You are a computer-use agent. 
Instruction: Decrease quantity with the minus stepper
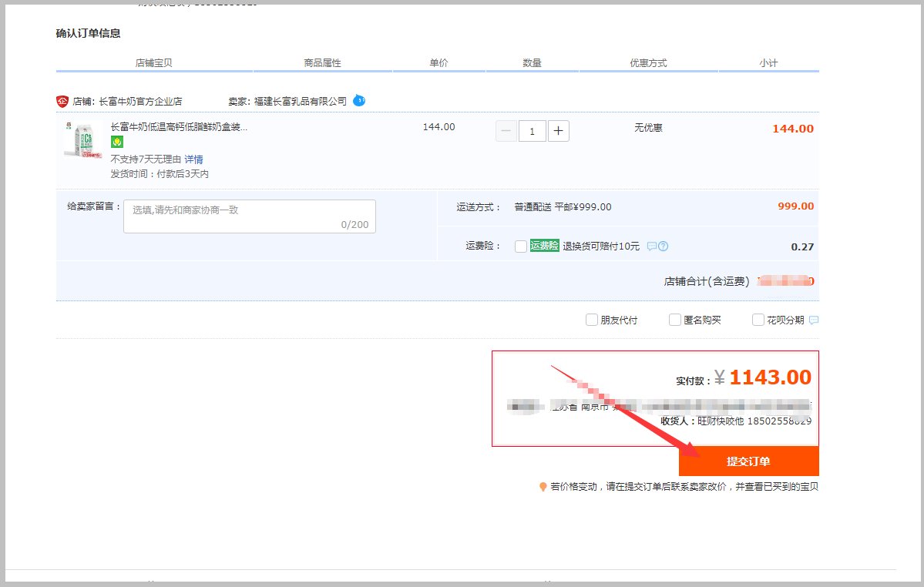coord(506,131)
